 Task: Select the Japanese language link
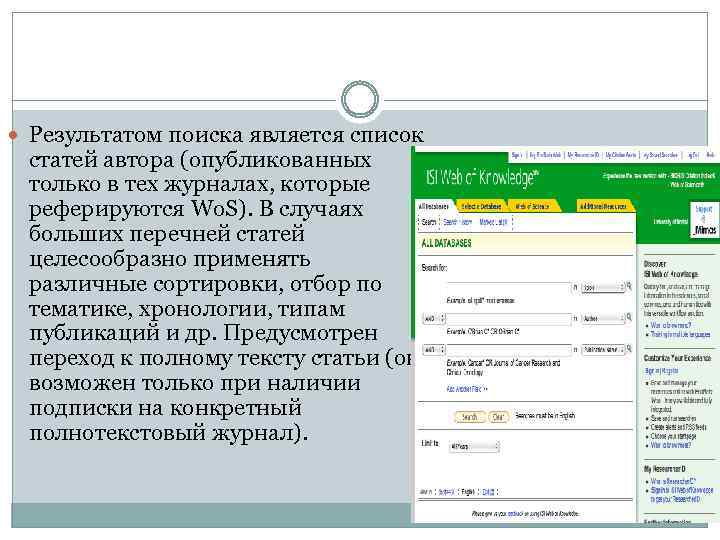[488, 492]
